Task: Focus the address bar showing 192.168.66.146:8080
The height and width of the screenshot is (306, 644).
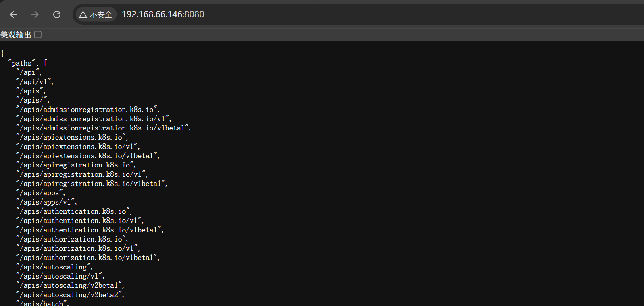Action: (163, 14)
